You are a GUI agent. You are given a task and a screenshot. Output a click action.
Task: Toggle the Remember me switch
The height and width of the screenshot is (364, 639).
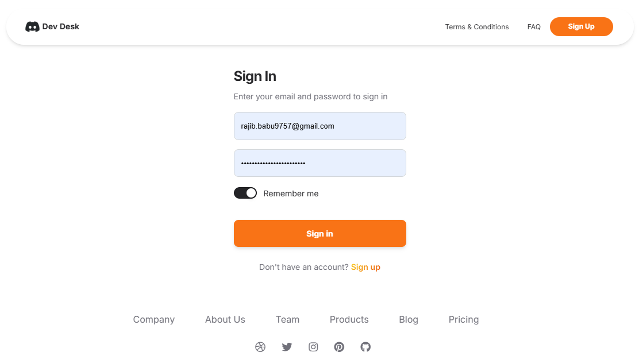coord(245,193)
